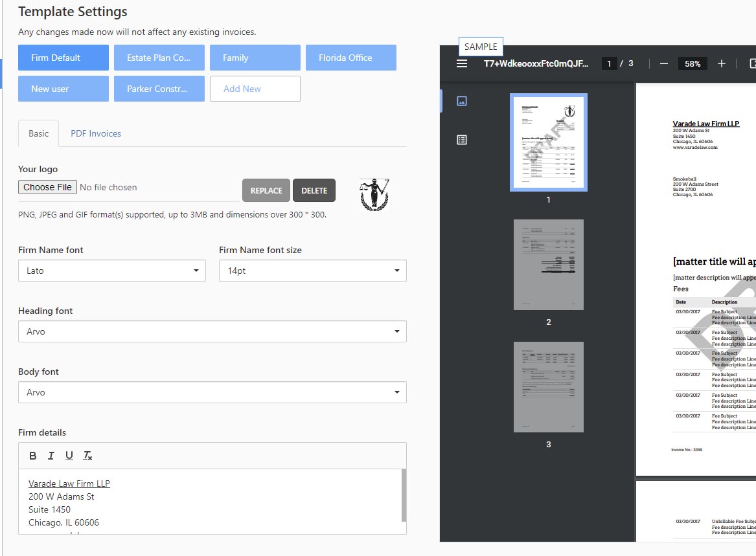Click the SAMPLE label above preview

481,47
